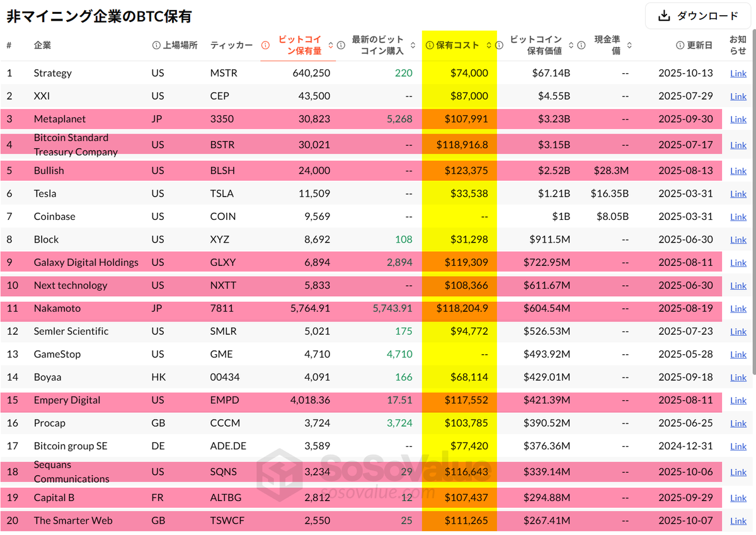Open the Link for Strategy
The height and width of the screenshot is (535, 756).
pyautogui.click(x=738, y=73)
